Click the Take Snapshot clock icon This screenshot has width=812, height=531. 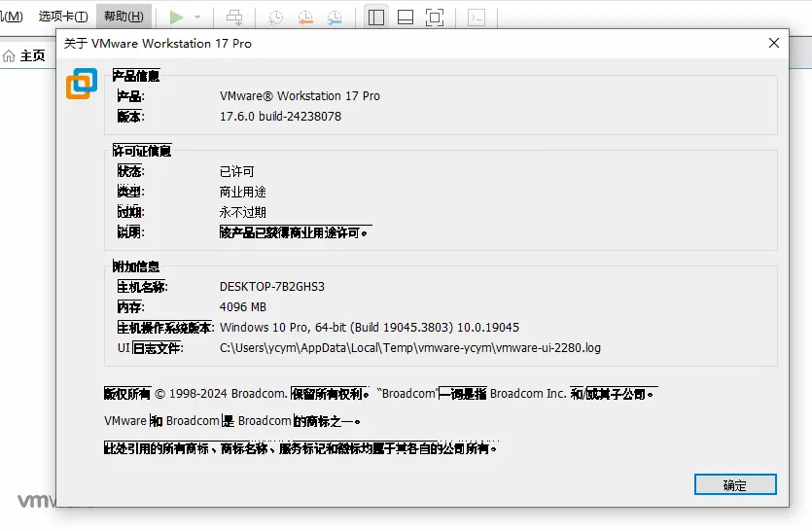[x=275, y=18]
